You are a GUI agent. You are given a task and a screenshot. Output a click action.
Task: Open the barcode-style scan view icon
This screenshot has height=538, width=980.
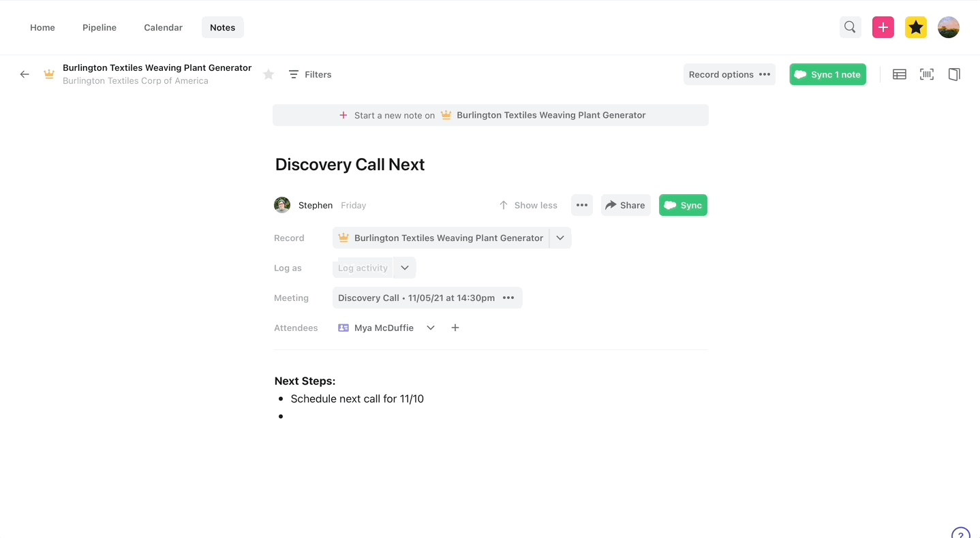pos(927,74)
